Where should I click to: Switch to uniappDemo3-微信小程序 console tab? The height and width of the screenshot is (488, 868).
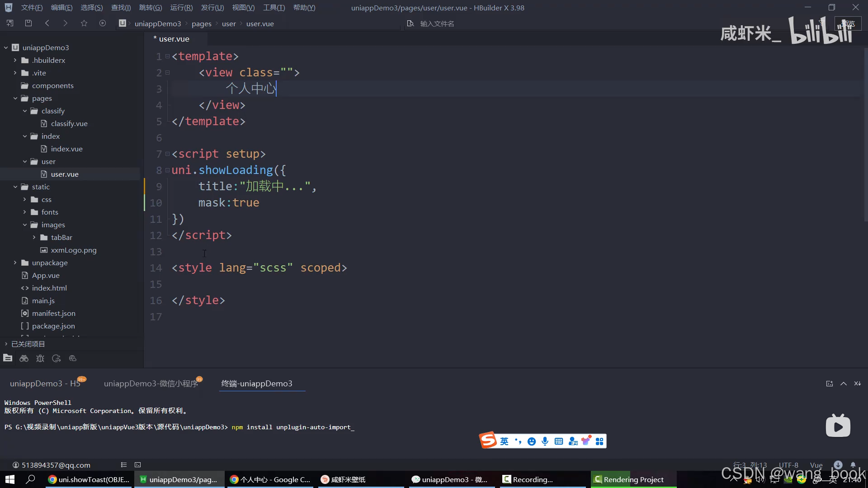[x=151, y=384]
